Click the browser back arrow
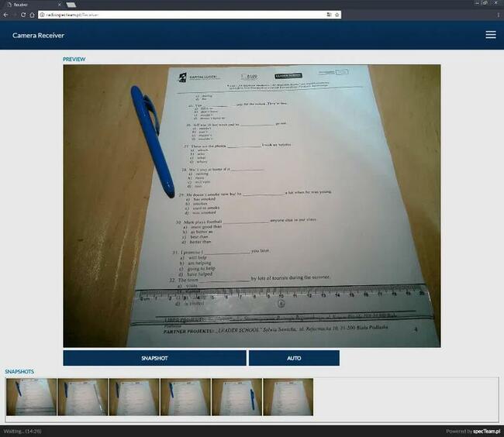The image size is (504, 437). [5, 15]
